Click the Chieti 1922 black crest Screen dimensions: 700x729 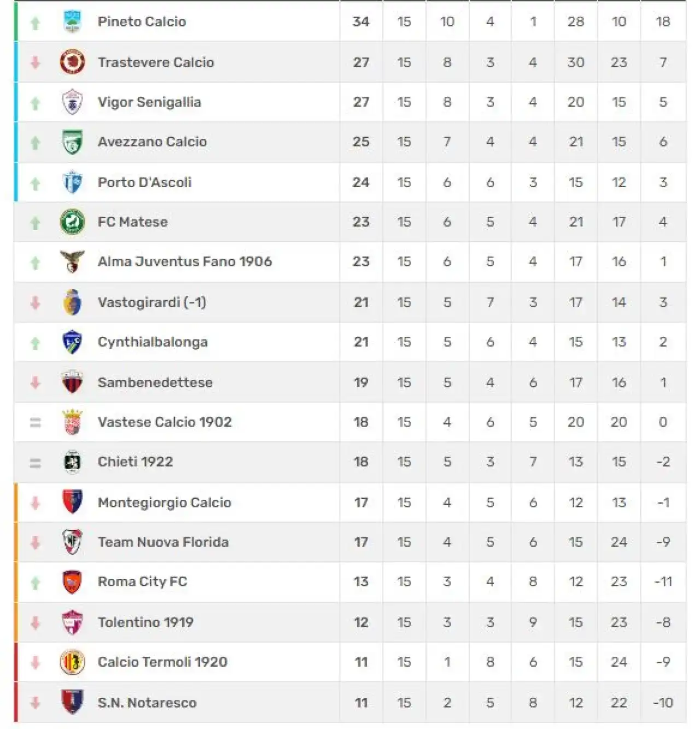point(72,462)
